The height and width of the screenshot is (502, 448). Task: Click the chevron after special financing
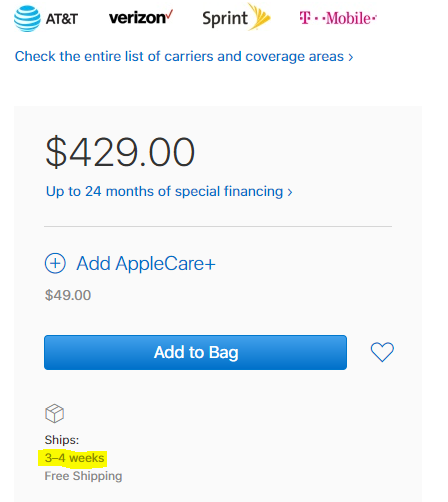(x=290, y=192)
